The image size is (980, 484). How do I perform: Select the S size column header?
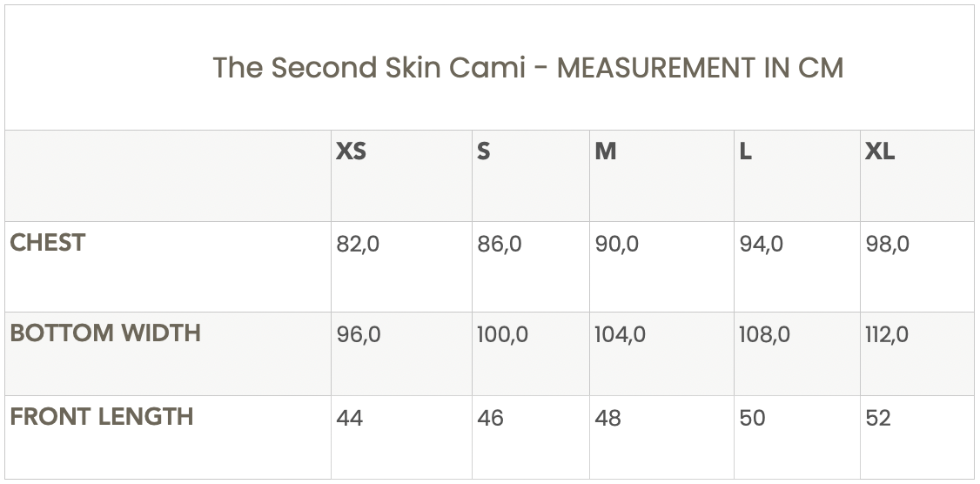(x=484, y=151)
